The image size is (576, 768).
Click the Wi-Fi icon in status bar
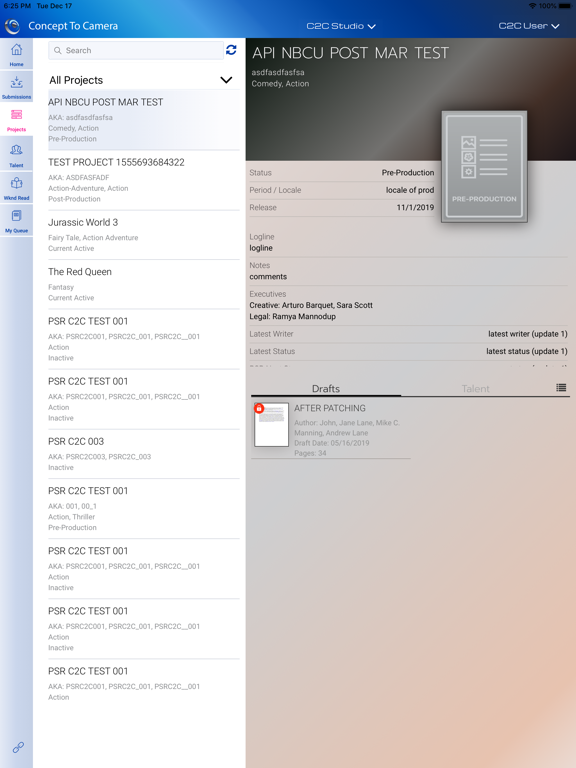pyautogui.click(x=532, y=6)
